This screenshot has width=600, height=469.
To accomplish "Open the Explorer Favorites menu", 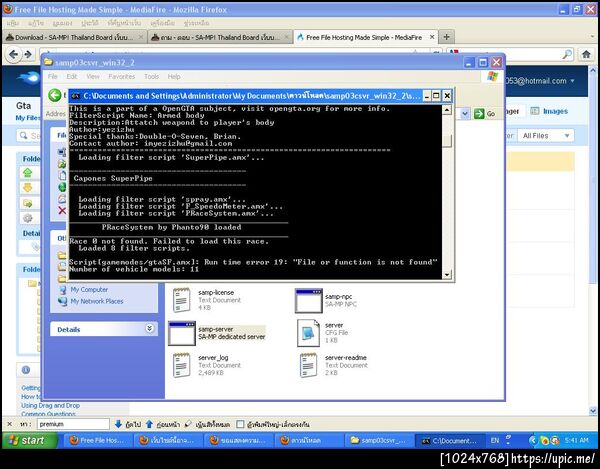I will [x=121, y=77].
